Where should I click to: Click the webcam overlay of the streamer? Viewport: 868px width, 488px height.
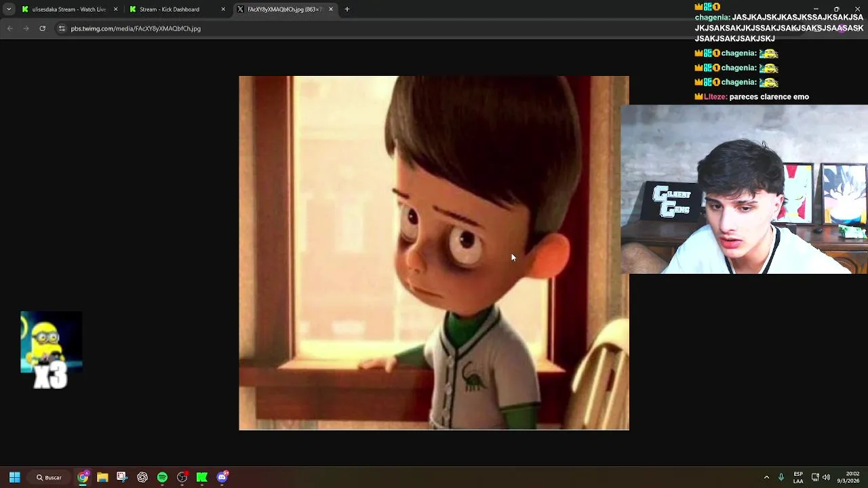tap(744, 189)
